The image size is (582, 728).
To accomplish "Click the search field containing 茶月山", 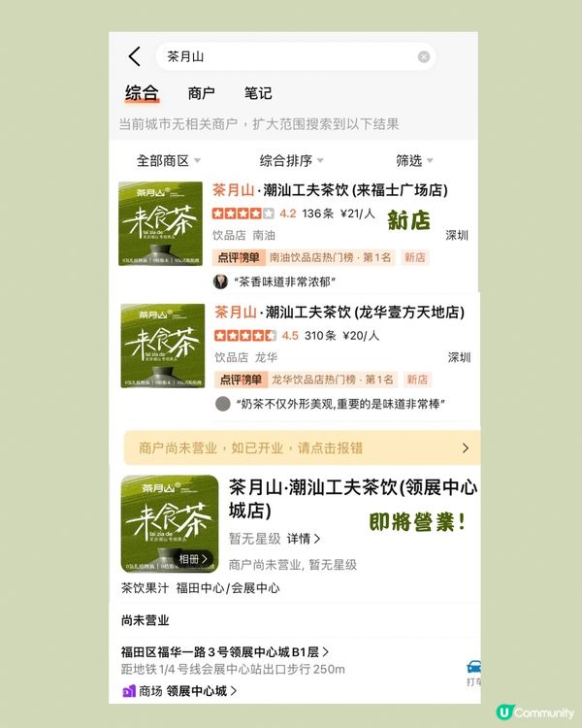I will (295, 56).
